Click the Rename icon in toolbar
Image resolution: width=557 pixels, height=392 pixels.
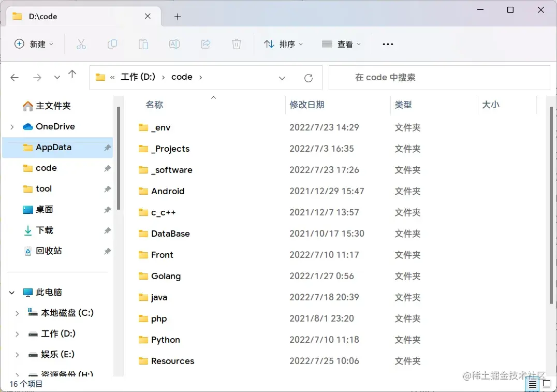pos(174,44)
